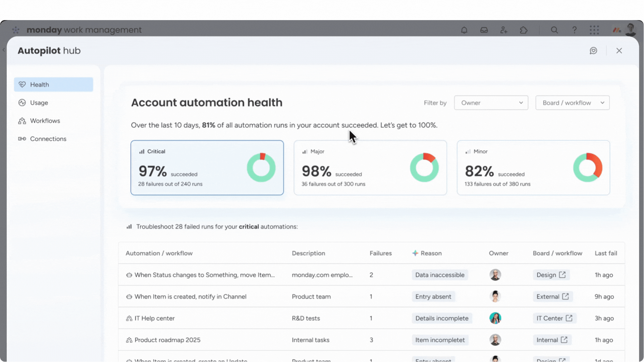Viewport: 644px width, 362px height.
Task: Click the invite members icon
Action: [x=504, y=30]
